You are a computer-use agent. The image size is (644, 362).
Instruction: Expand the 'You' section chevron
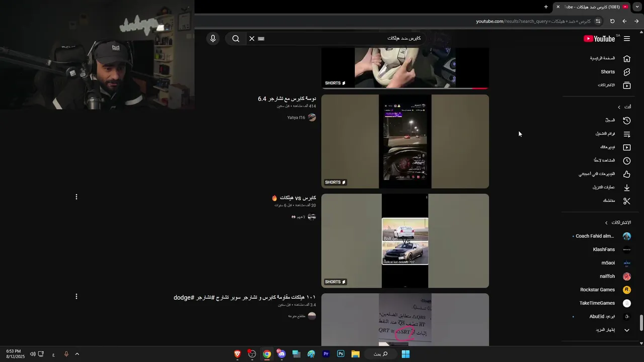tap(619, 107)
